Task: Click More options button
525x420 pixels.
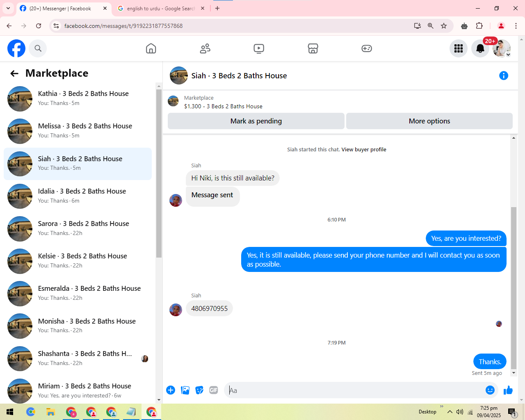Action: pyautogui.click(x=429, y=121)
